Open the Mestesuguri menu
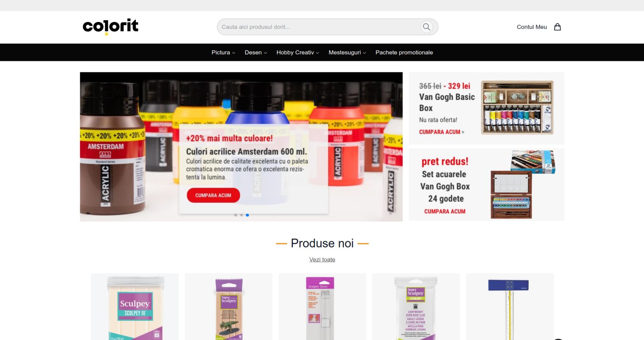The width and height of the screenshot is (644, 340). [347, 52]
